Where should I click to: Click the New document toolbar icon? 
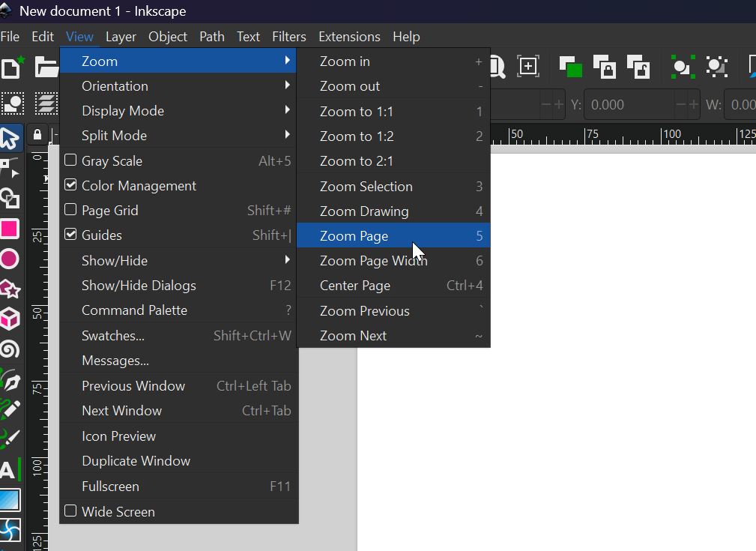point(11,67)
